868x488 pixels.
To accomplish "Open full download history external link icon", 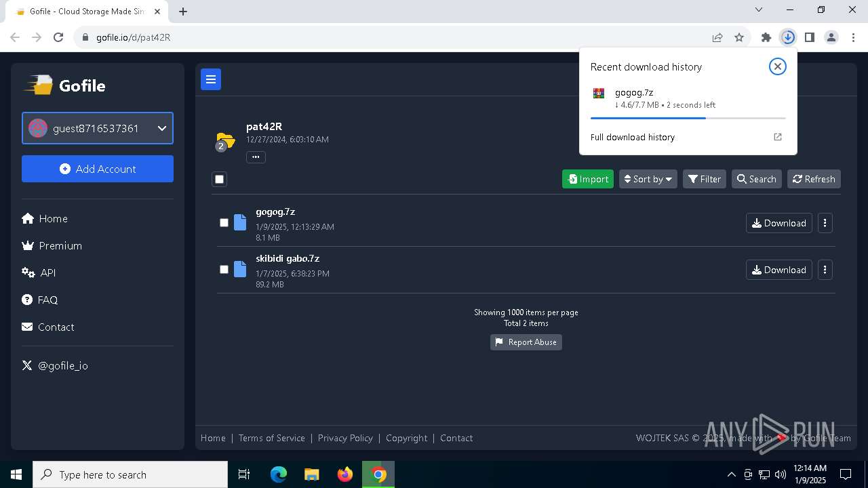I will [778, 137].
